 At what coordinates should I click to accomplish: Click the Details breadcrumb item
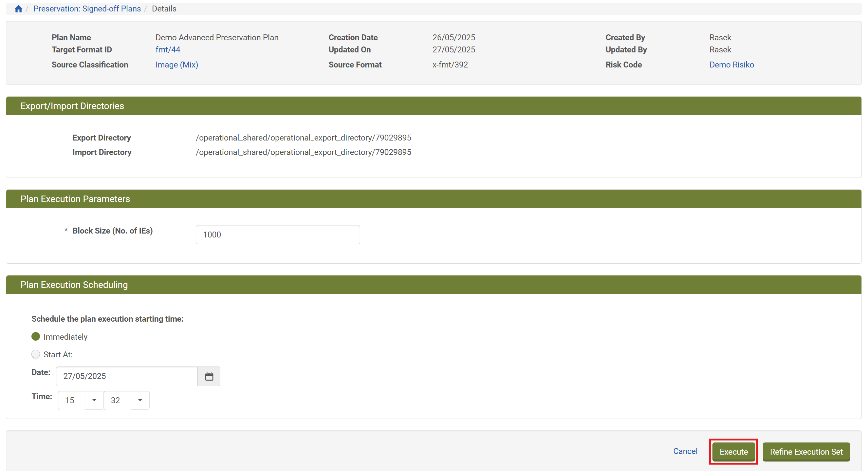164,9
